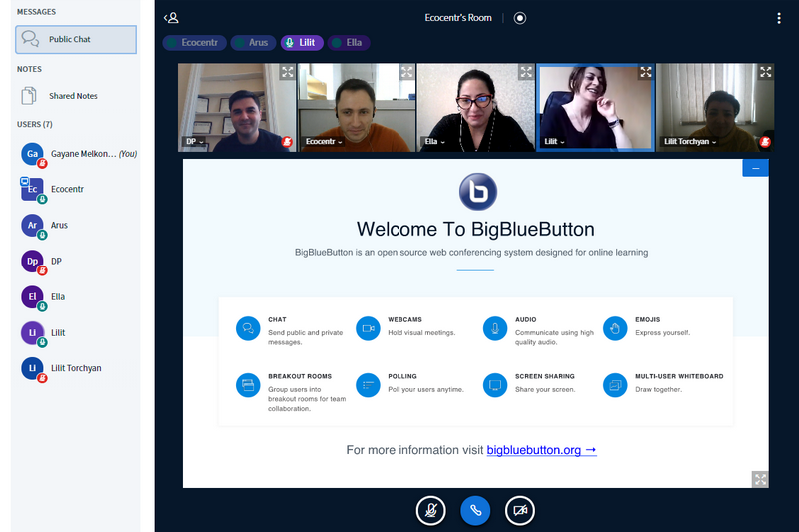Select Lilit talking indicator pill
The height and width of the screenshot is (532, 799).
302,43
